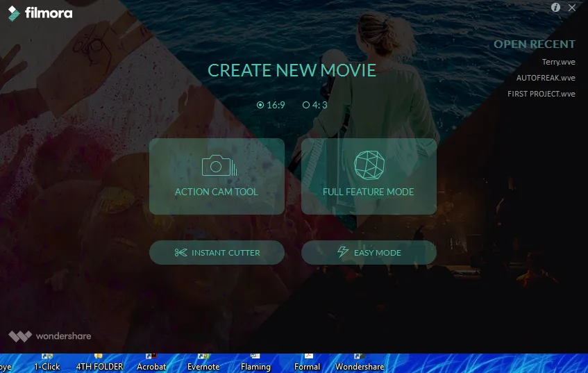Click the Wondershare desktop shortcut

click(359, 363)
